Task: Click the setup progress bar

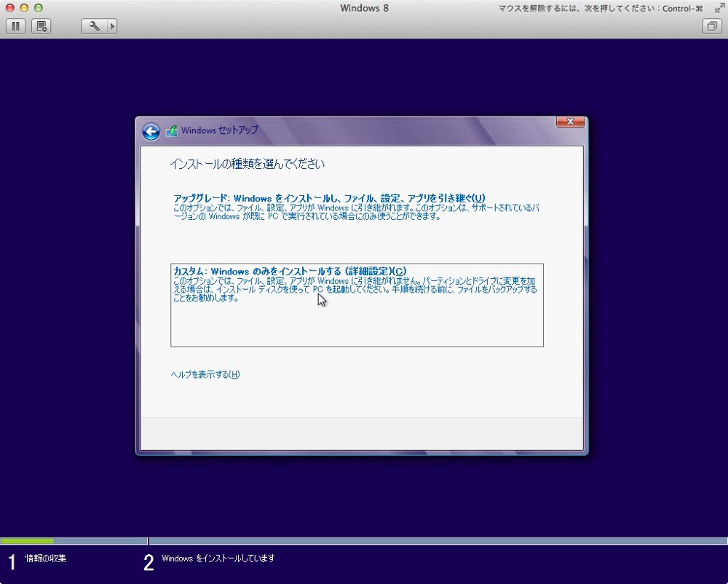Action: 364,541
